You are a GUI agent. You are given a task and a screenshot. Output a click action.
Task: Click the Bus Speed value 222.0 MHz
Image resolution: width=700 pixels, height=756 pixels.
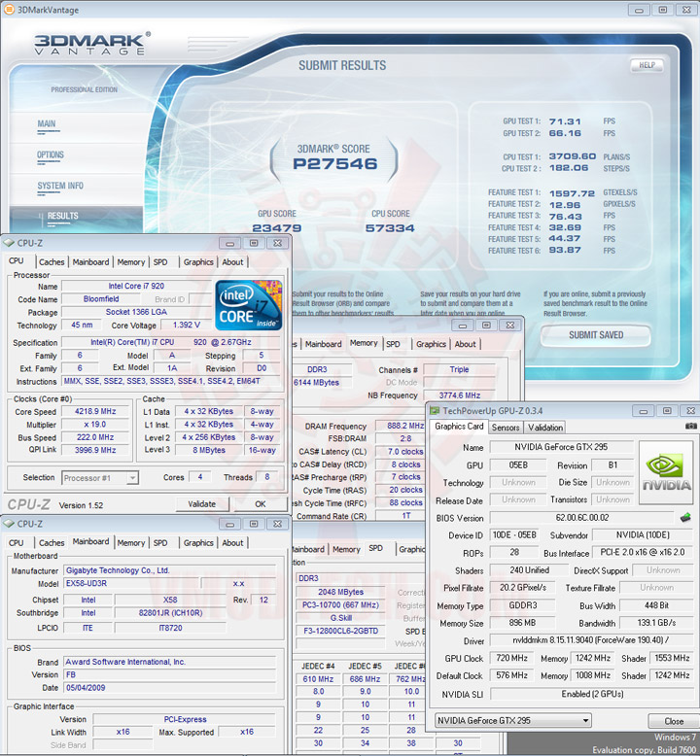tap(95, 437)
